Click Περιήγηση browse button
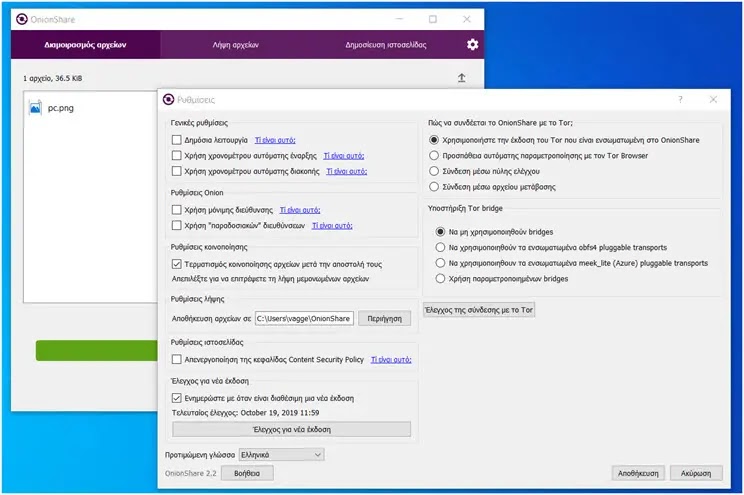 [x=384, y=318]
